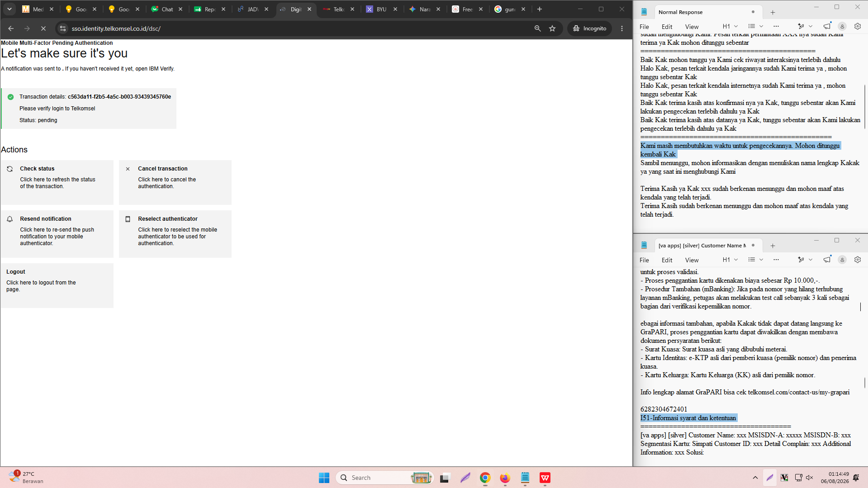Click the weather widget showing 27°C
This screenshot has height=488, width=868.
(x=26, y=477)
